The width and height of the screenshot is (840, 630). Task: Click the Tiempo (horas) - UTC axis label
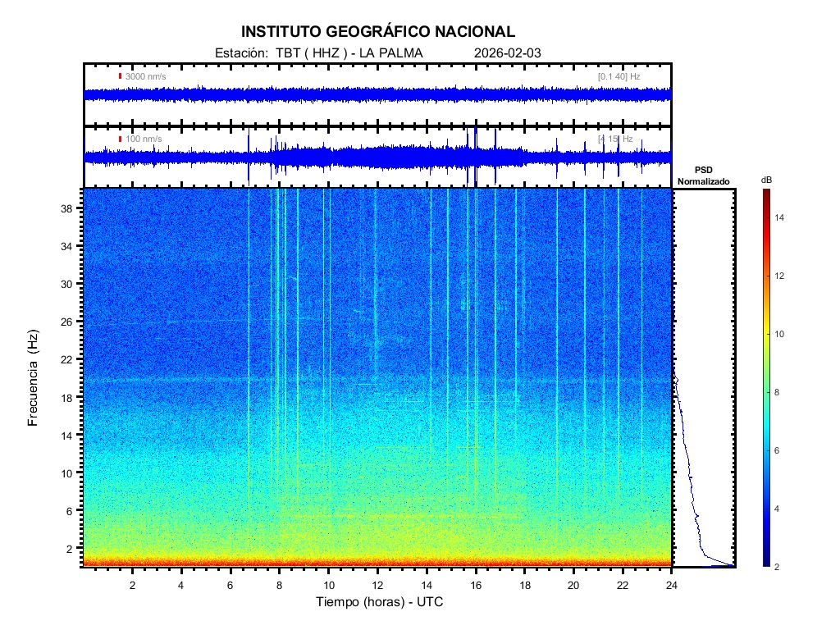[x=380, y=602]
